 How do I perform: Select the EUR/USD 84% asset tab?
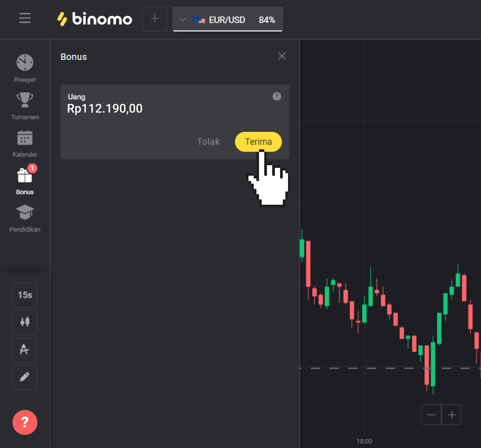[234, 20]
